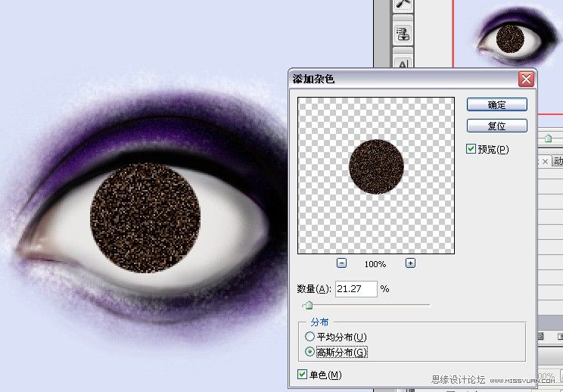Click 确定 to apply the noise filter
The width and height of the screenshot is (563, 392).
tap(497, 105)
